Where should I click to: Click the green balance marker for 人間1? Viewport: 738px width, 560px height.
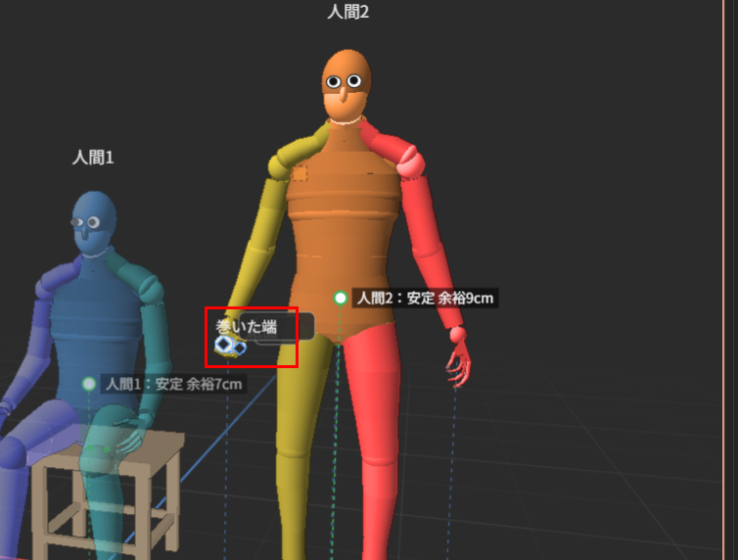89,384
